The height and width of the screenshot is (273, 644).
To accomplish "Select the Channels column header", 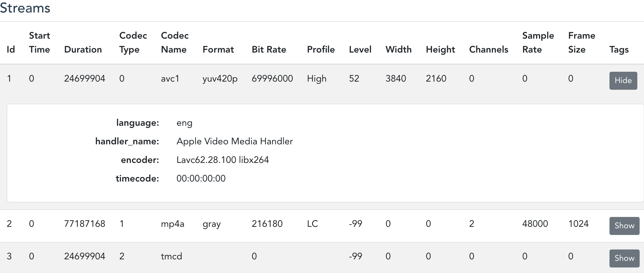I will pos(489,49).
